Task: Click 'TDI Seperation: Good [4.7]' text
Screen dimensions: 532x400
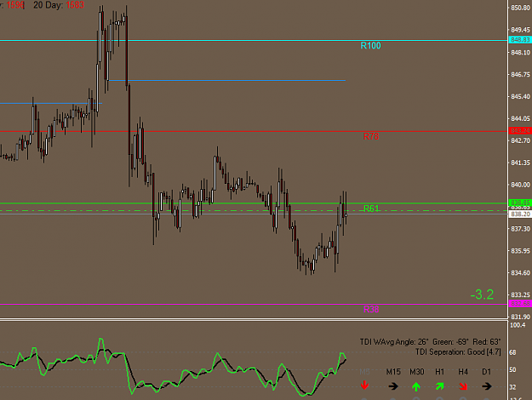Action: [458, 352]
